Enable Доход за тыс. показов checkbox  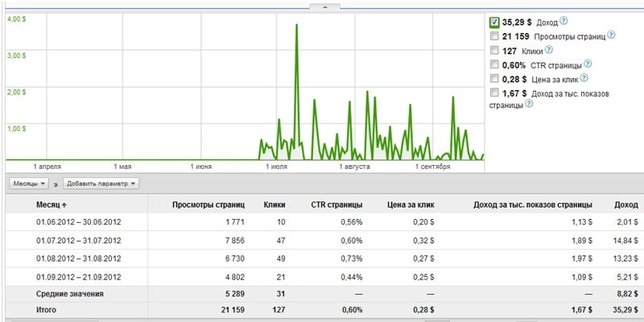[494, 93]
